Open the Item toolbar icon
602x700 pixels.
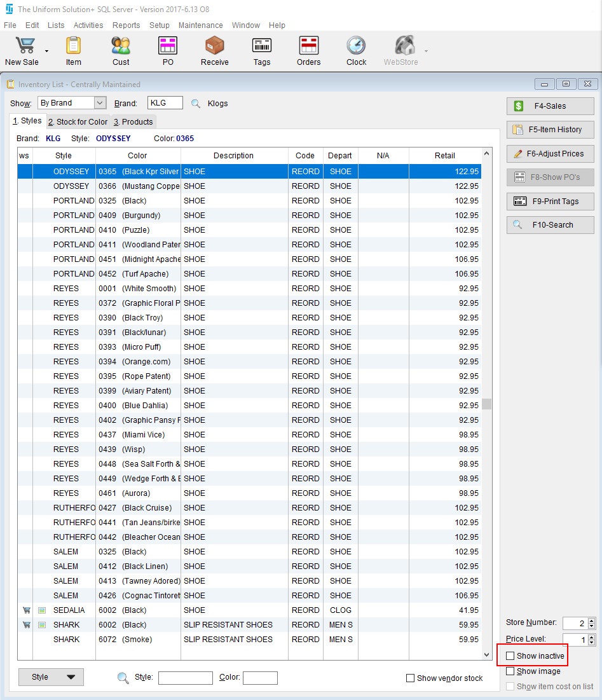coord(73,46)
